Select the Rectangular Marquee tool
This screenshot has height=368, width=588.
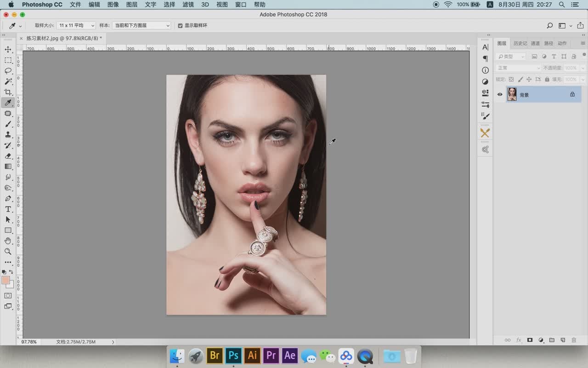pos(8,60)
